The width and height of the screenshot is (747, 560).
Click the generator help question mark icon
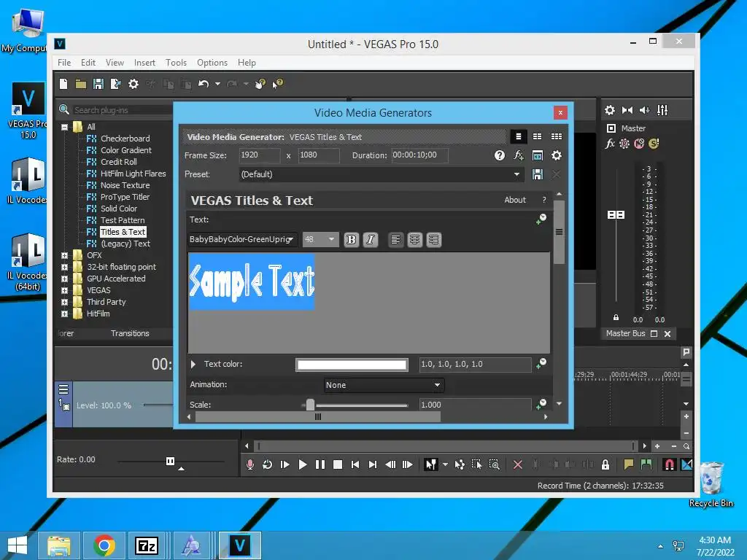[499, 155]
